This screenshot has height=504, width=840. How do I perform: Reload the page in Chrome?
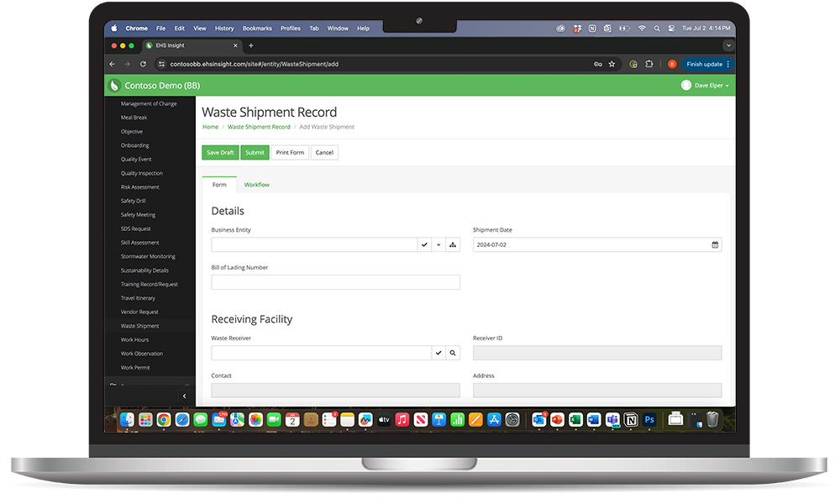(x=143, y=65)
